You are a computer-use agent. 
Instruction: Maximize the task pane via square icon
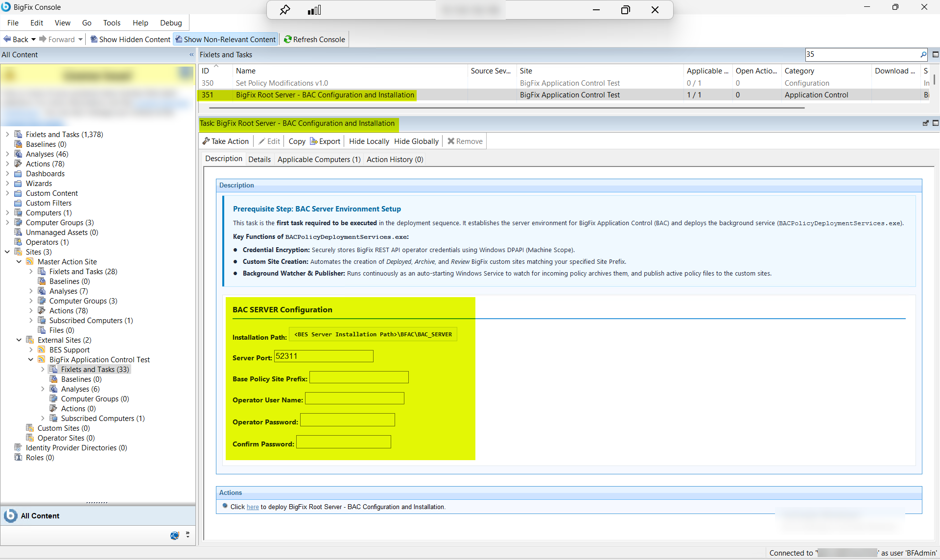[x=935, y=123]
